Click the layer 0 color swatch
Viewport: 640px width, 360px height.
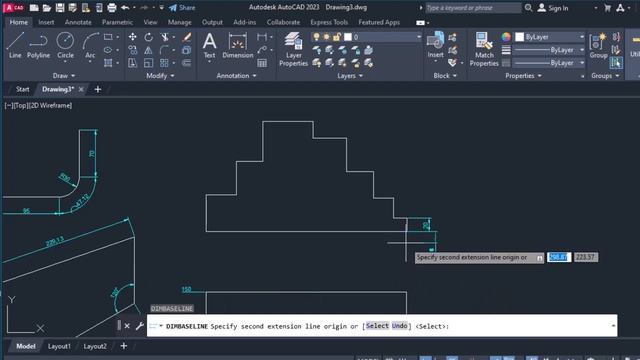(x=348, y=37)
